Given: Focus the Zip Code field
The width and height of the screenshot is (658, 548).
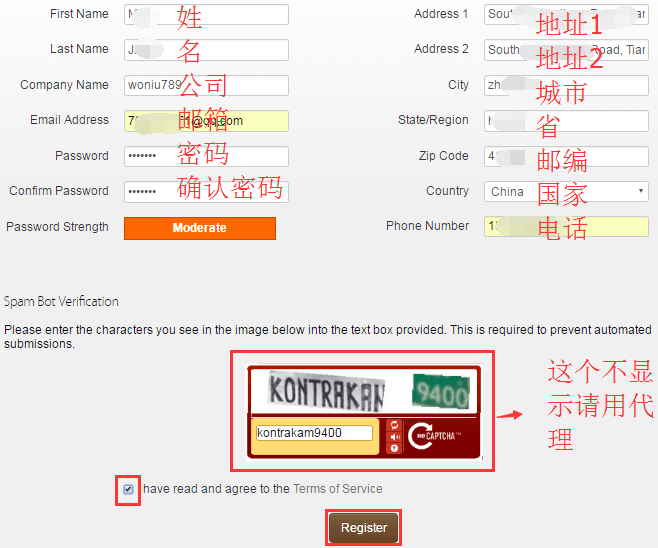Looking at the screenshot, I should point(566,156).
